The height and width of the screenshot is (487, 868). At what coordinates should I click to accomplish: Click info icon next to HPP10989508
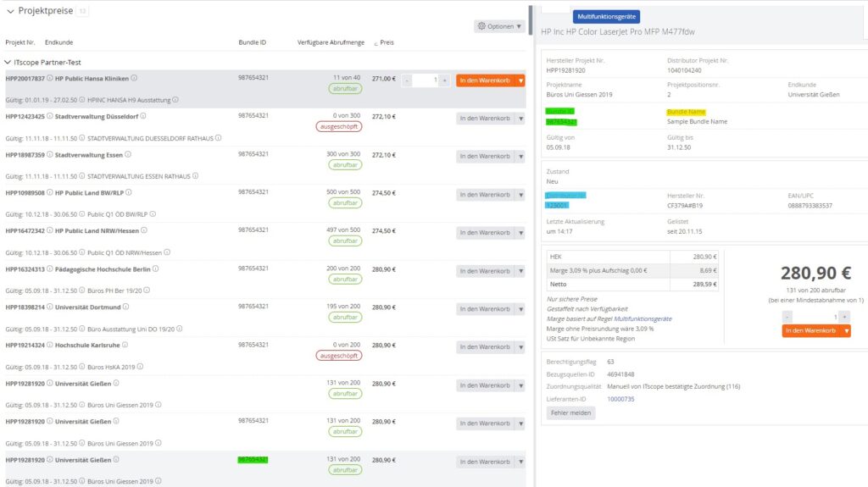pos(50,192)
